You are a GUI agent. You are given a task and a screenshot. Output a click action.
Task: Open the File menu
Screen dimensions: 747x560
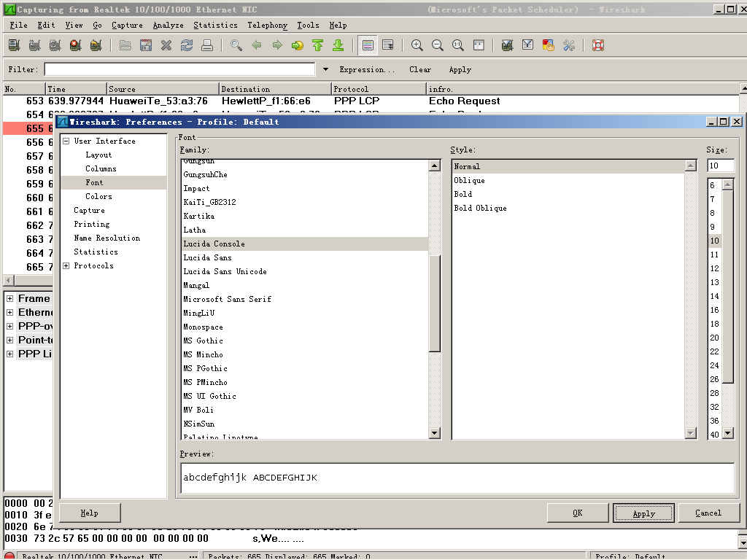pyautogui.click(x=18, y=26)
